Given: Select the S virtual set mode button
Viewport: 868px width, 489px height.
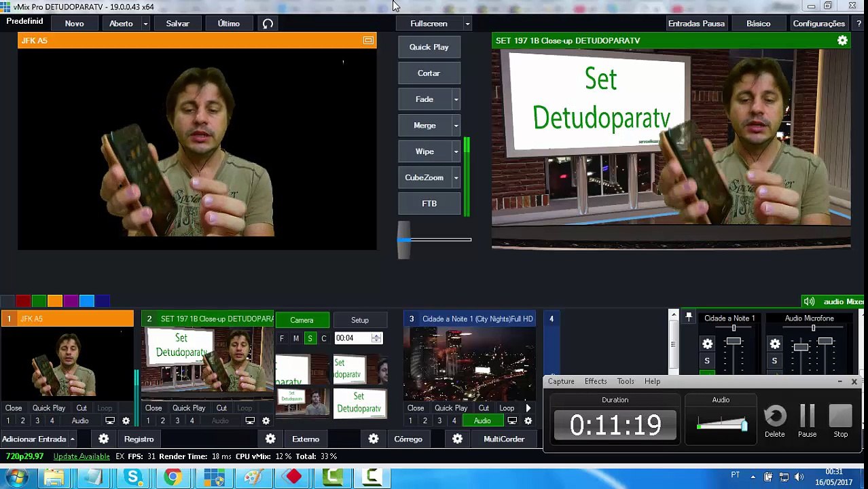Looking at the screenshot, I should click(310, 338).
